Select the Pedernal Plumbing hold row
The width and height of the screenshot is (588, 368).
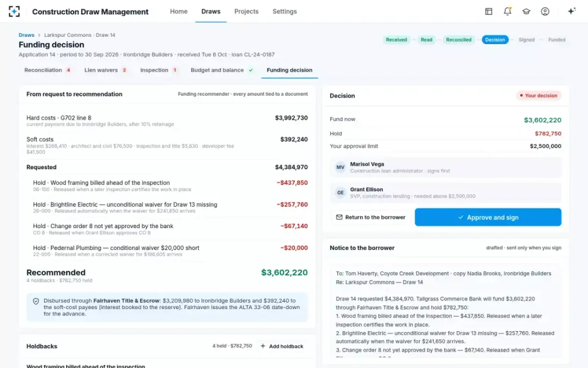pyautogui.click(x=167, y=251)
